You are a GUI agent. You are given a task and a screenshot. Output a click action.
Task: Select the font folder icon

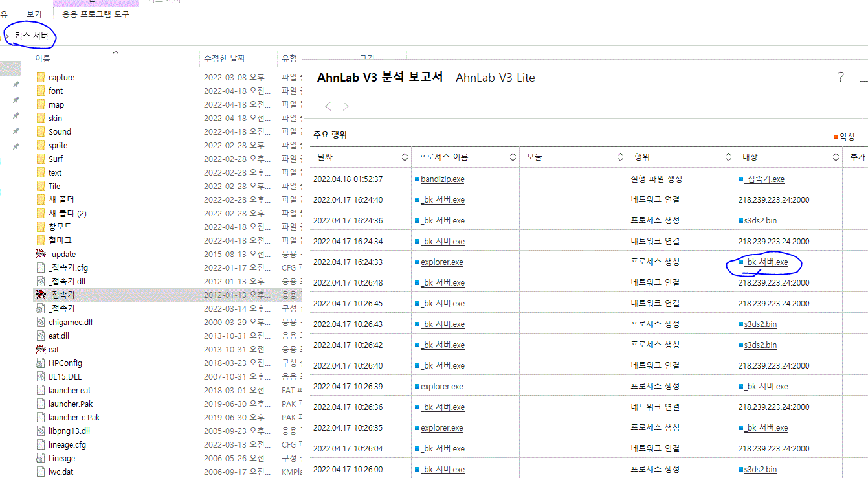point(41,91)
